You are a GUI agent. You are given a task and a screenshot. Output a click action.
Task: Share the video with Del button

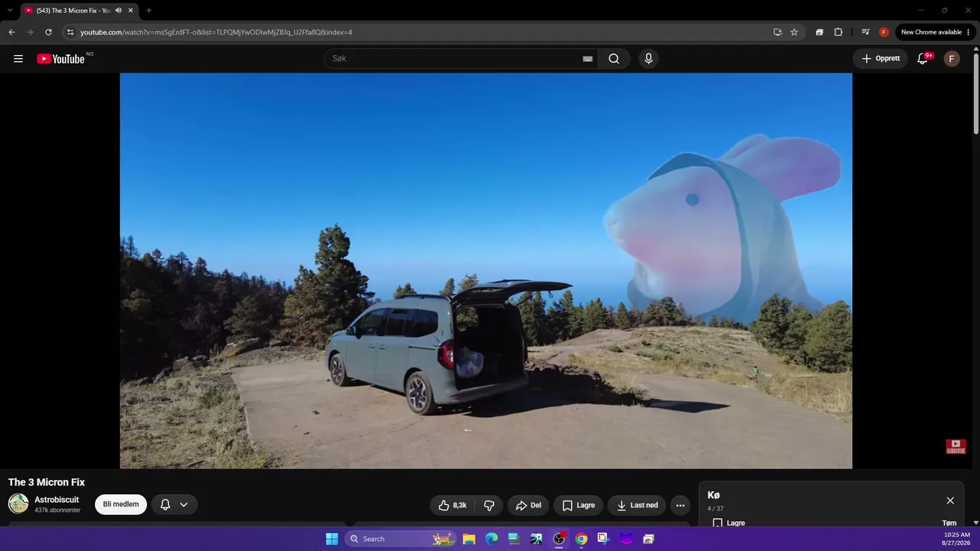[528, 505]
